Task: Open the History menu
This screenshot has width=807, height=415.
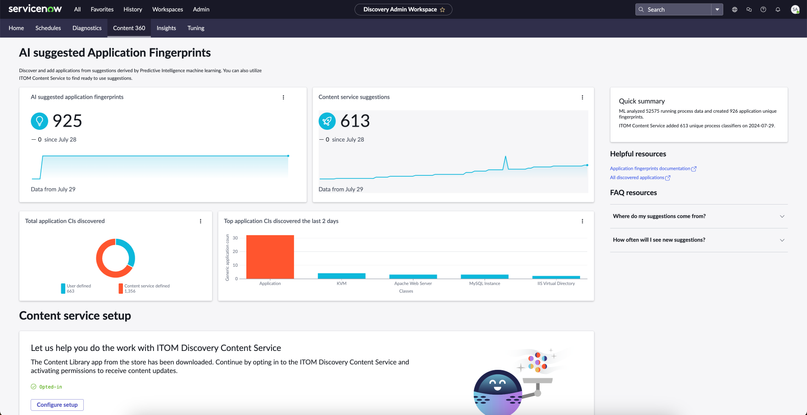Action: pyautogui.click(x=133, y=9)
